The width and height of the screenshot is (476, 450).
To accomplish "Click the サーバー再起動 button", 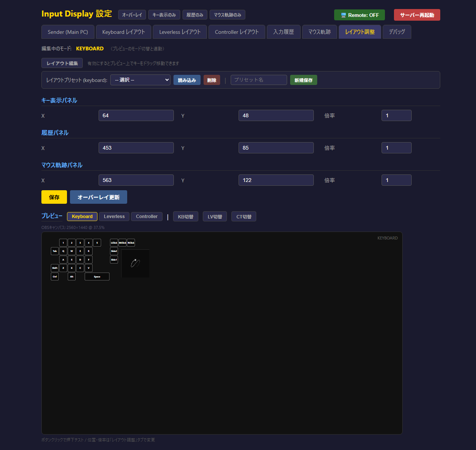I will 417,15.
